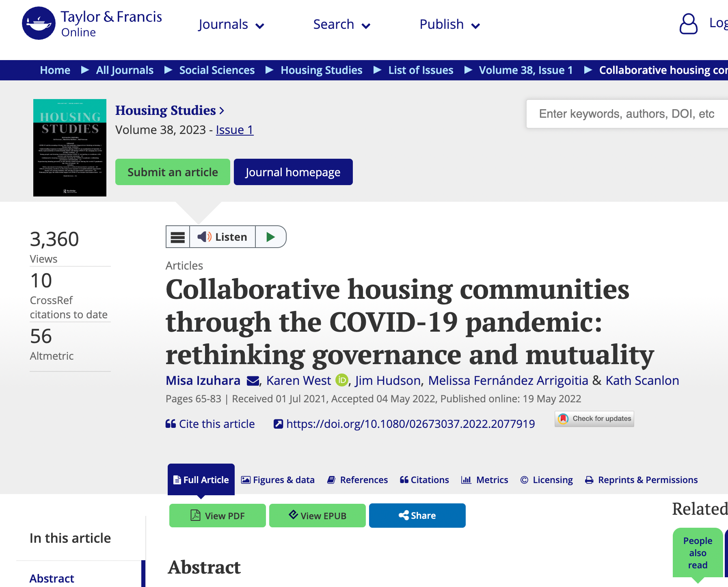Click the 3,360 Views count
728x587 pixels.
[54, 239]
